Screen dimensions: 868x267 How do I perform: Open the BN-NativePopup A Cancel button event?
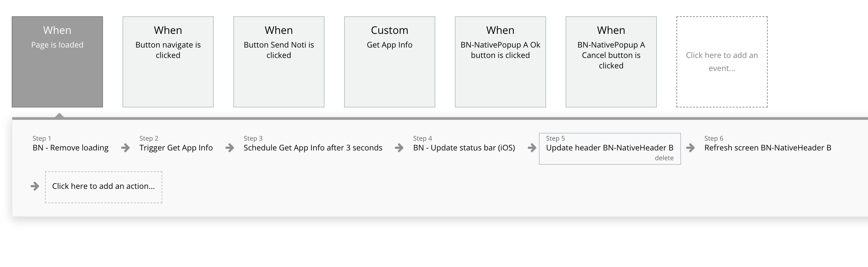pos(611,62)
